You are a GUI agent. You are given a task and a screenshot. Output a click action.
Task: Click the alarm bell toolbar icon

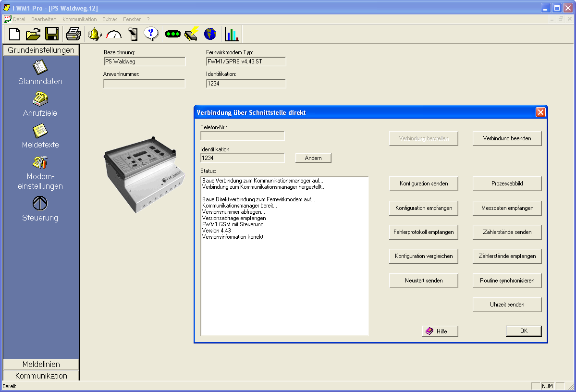pos(95,34)
